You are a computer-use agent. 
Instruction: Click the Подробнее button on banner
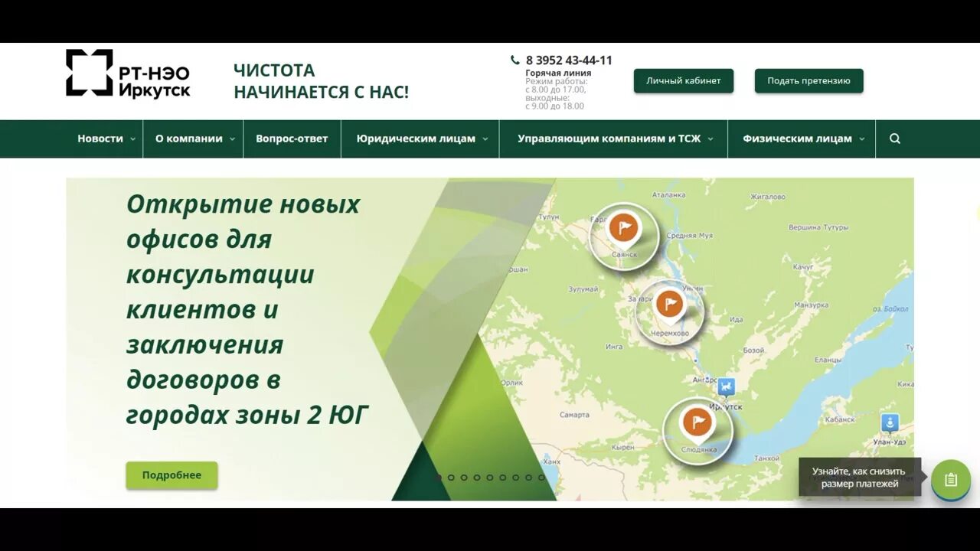click(x=171, y=475)
